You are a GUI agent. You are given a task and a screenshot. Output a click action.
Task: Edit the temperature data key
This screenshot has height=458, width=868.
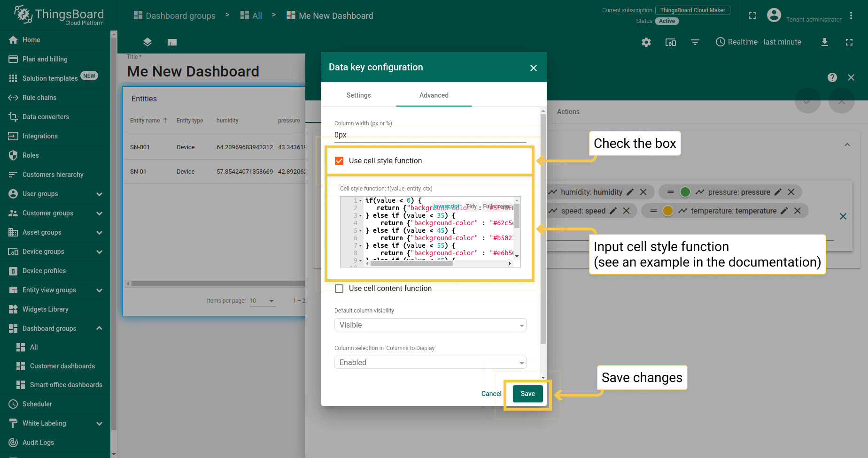point(784,211)
